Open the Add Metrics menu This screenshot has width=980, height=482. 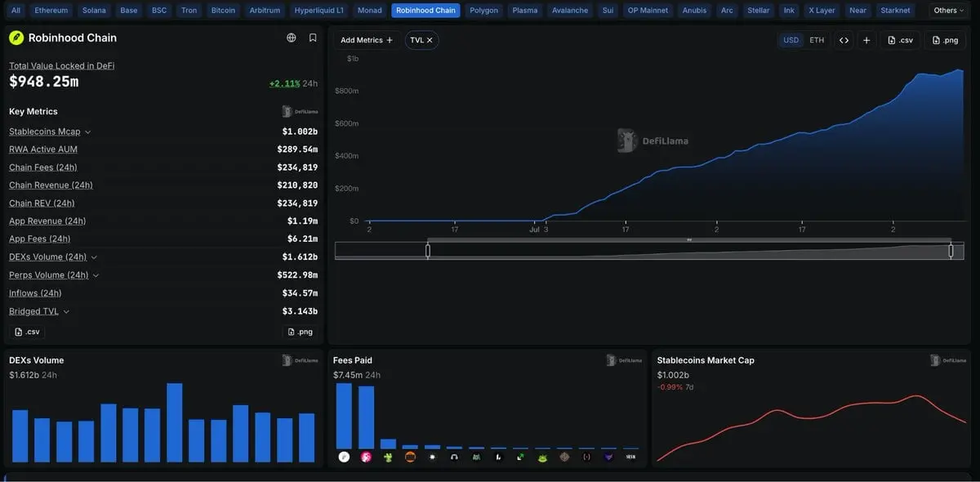pyautogui.click(x=367, y=40)
